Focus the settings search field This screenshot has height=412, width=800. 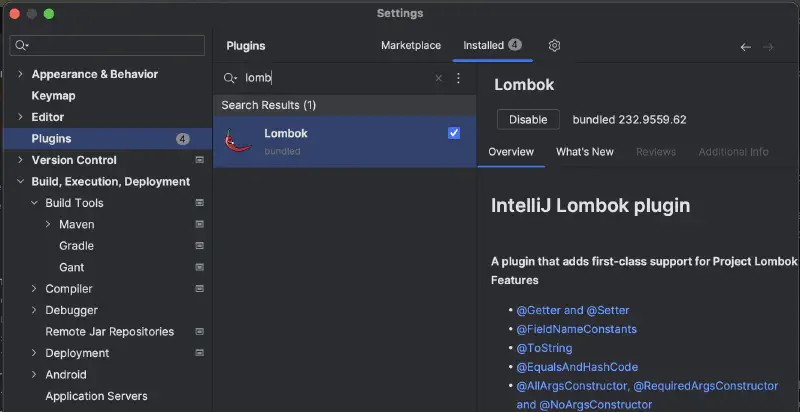coord(107,45)
